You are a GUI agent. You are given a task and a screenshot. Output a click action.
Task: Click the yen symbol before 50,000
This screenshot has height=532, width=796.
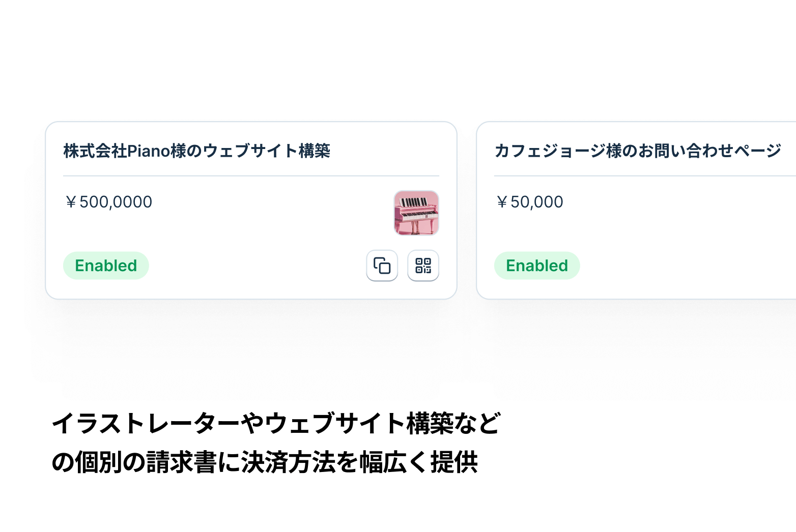pyautogui.click(x=502, y=202)
